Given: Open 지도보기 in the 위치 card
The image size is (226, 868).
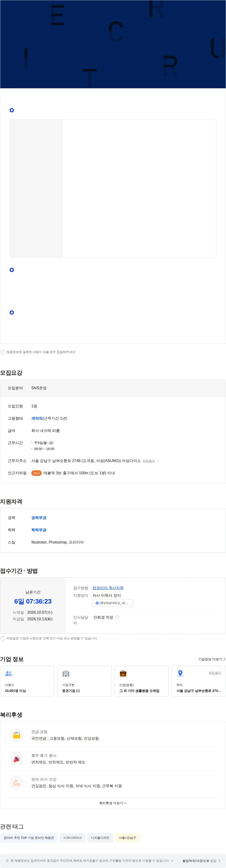Looking at the screenshot, I should click(215, 673).
